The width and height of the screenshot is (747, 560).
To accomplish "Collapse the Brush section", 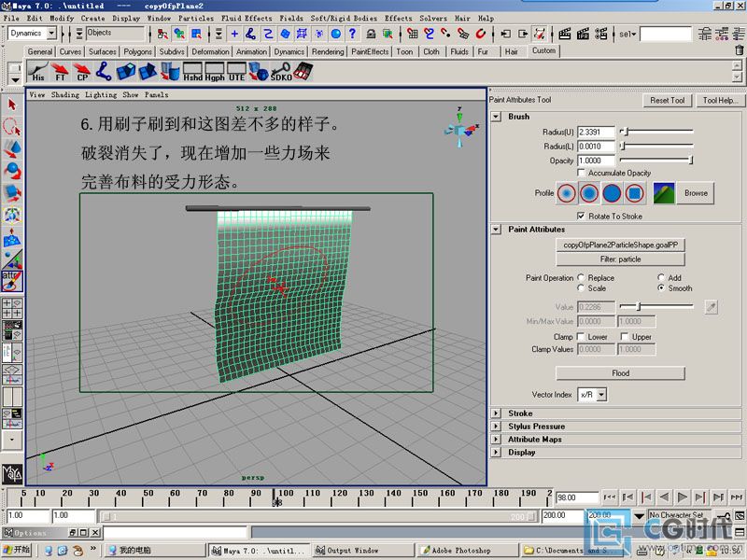I will 497,116.
